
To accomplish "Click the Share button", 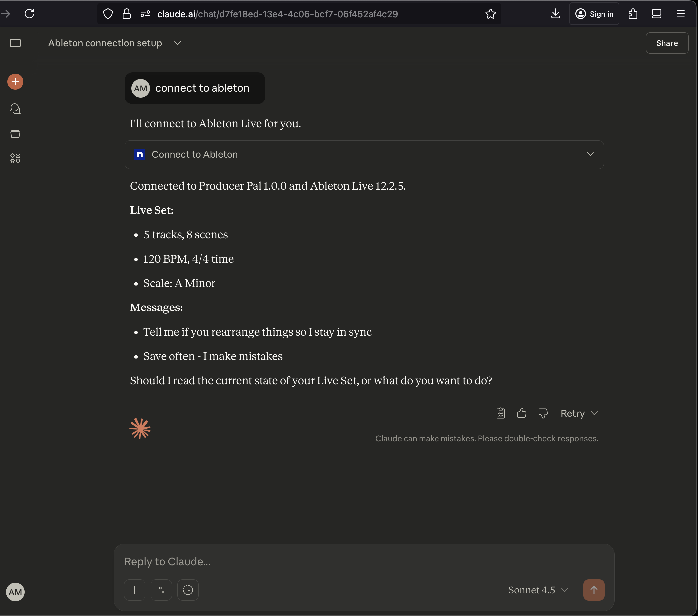I will 667,43.
